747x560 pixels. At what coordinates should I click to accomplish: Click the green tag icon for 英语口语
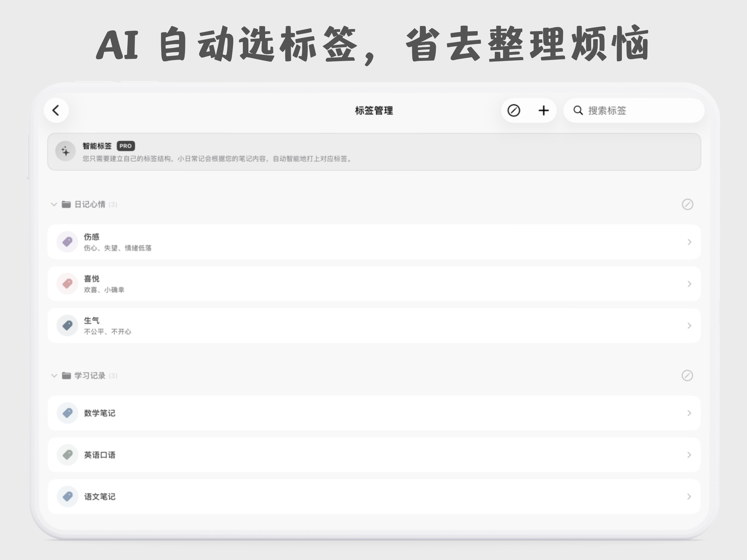coord(68,455)
